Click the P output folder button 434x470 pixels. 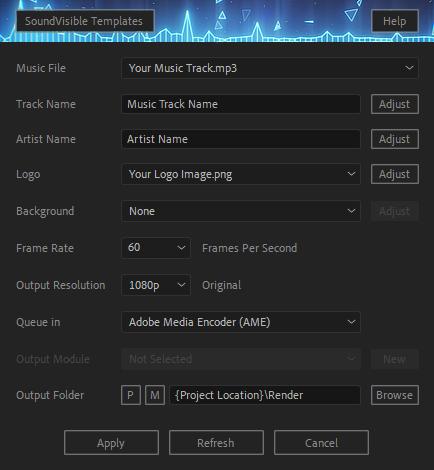131,395
